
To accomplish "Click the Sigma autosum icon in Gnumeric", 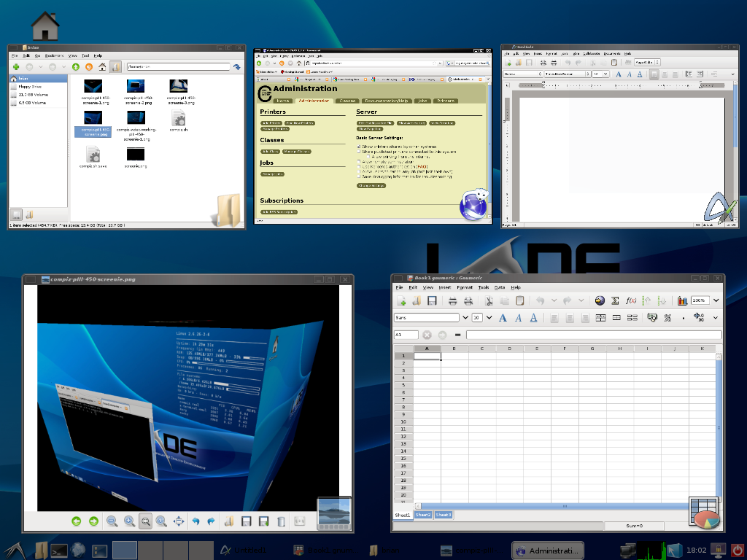I will coord(615,300).
